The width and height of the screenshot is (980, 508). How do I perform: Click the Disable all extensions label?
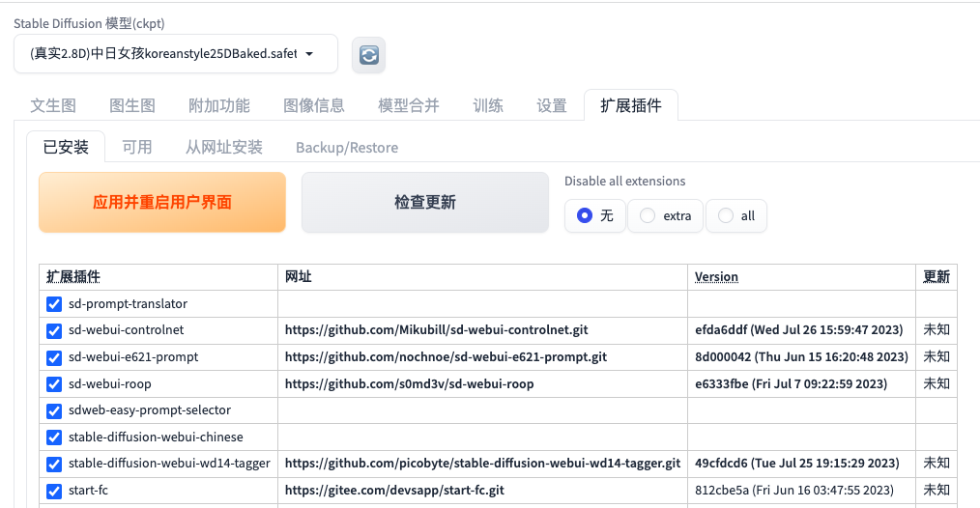click(624, 182)
